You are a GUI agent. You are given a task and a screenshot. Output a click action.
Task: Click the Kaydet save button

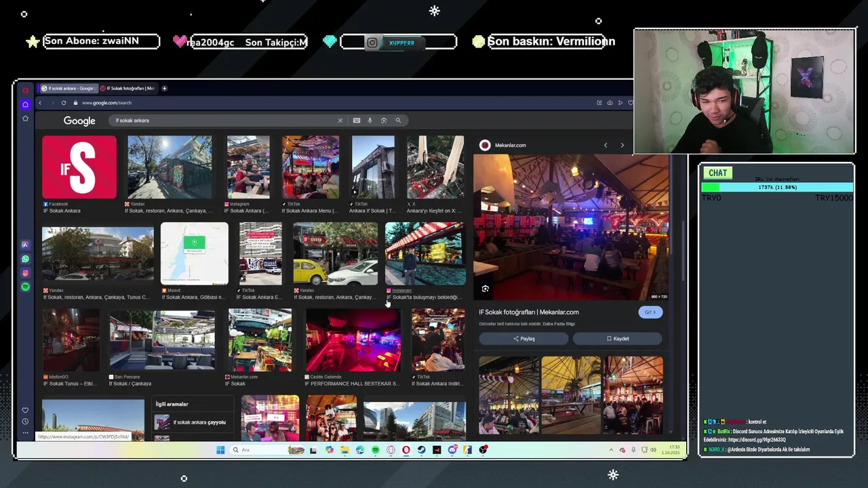[x=618, y=339]
